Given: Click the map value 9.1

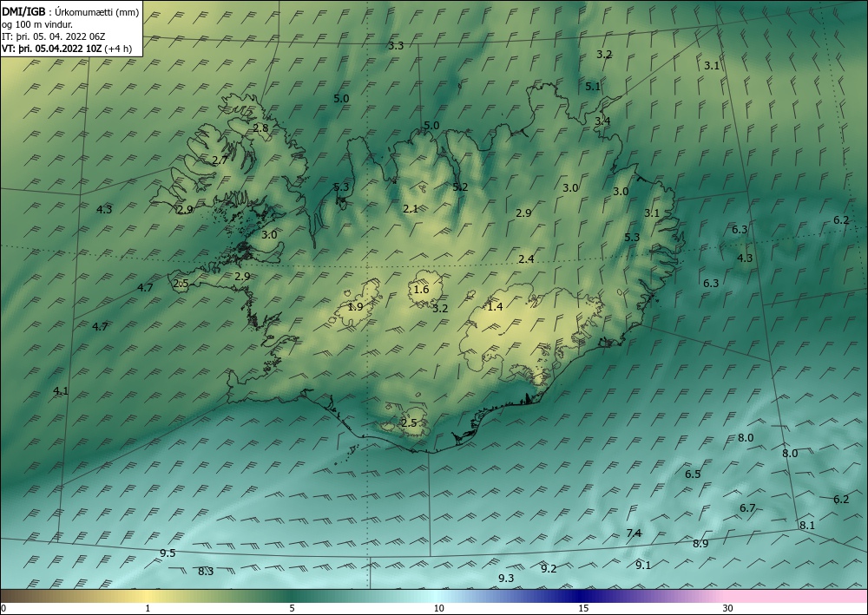Looking at the screenshot, I should coord(643,565).
